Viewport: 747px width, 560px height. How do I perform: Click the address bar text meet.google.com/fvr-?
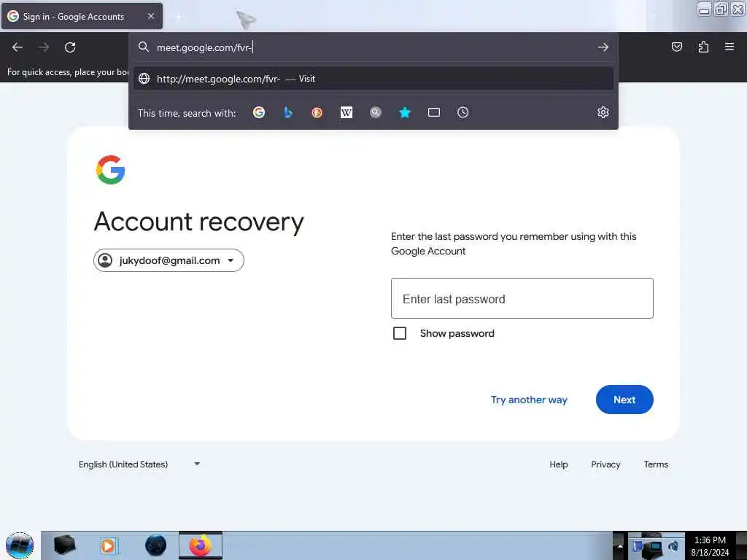(204, 47)
